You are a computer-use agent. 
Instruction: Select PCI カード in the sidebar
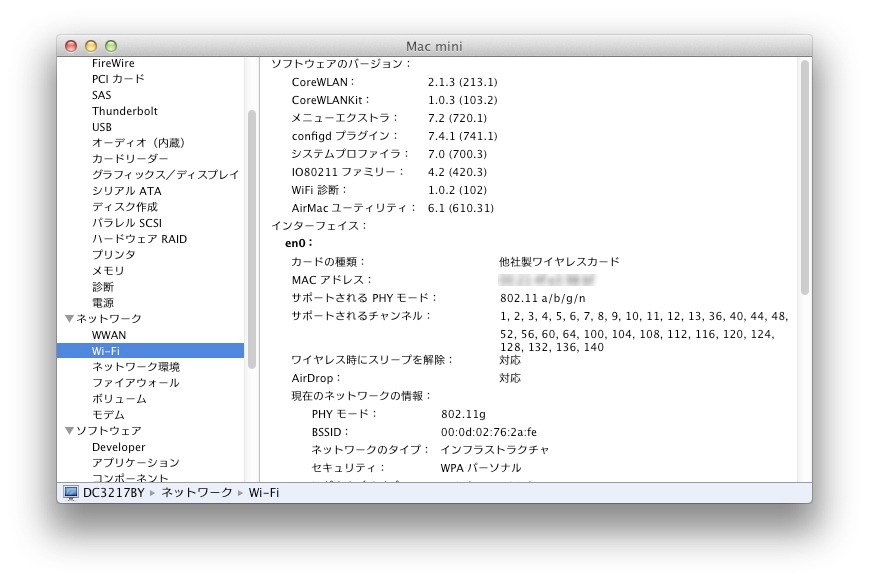118,79
